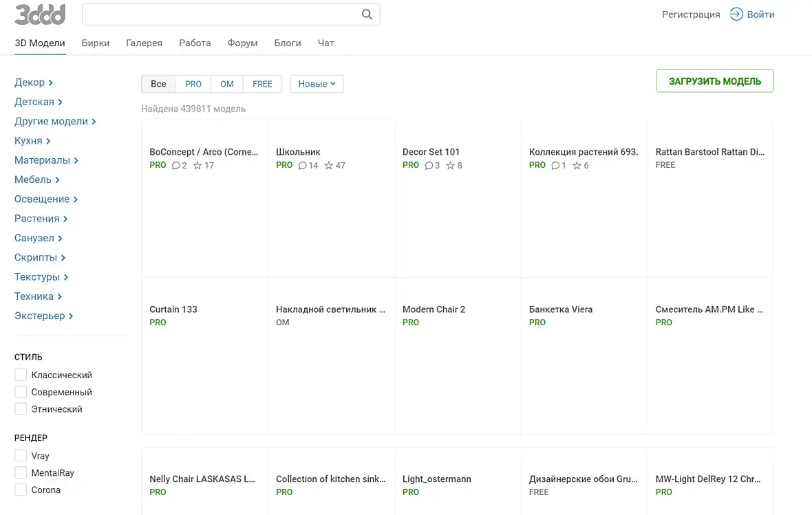Viewport: 812px width, 515px height.
Task: Expand the Текстуры category
Action: 41,277
